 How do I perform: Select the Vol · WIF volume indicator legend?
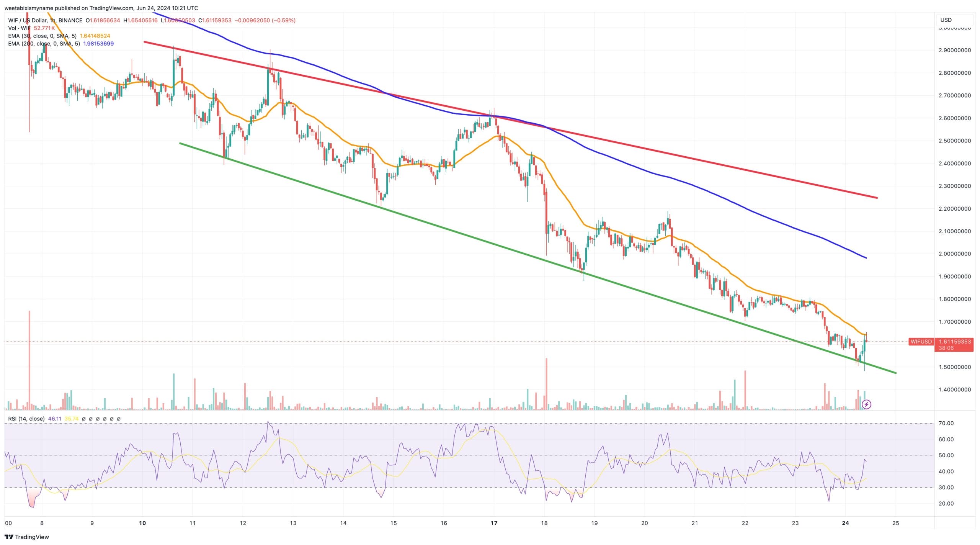coord(19,28)
